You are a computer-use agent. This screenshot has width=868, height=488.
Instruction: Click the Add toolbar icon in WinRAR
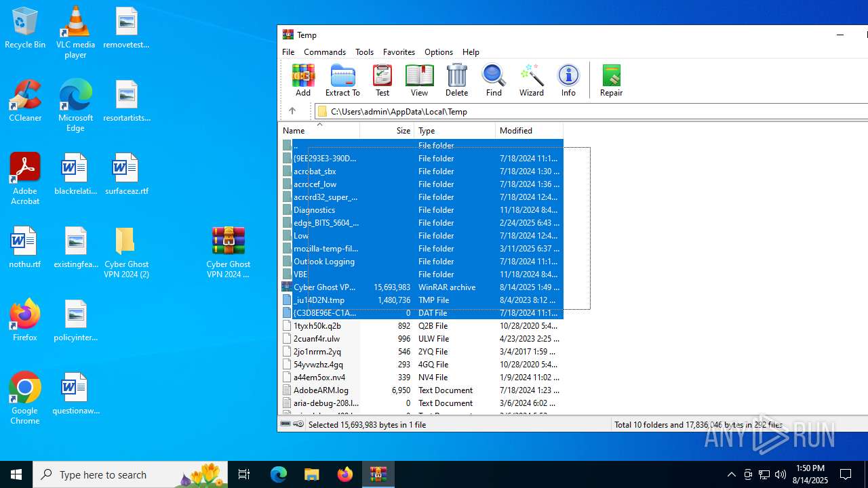(303, 81)
